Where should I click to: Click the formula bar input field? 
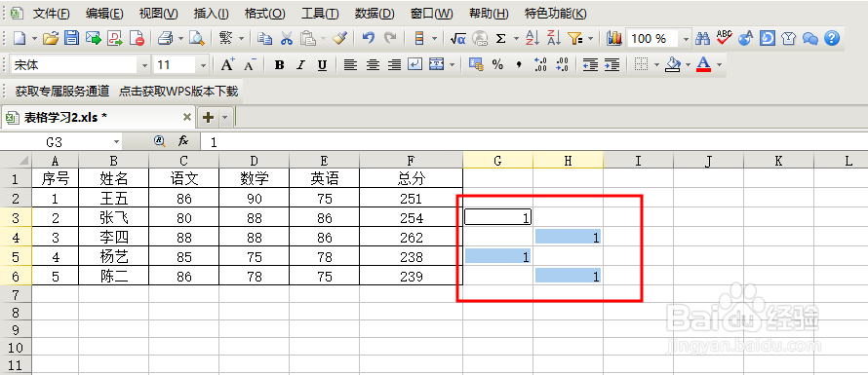tap(533, 142)
